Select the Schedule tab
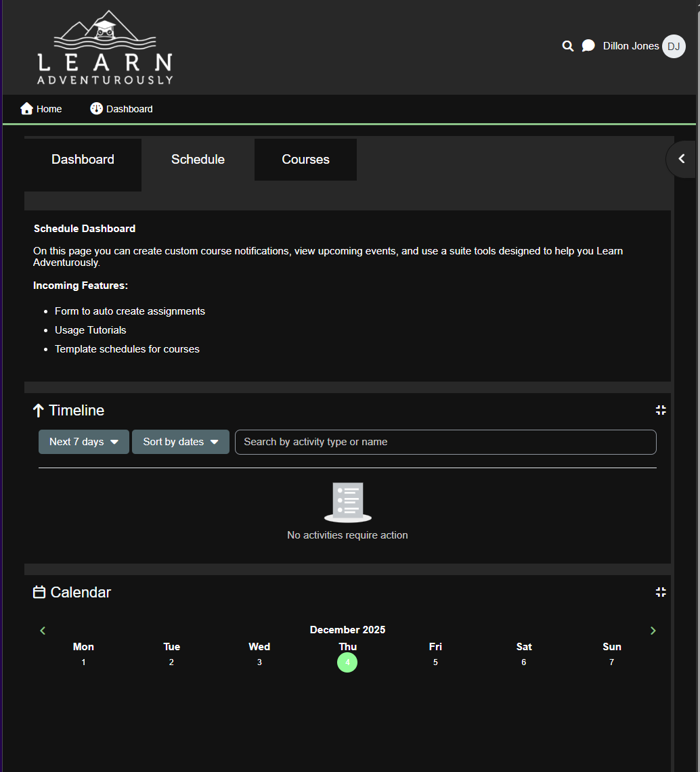Viewport: 700px width, 772px height. click(198, 160)
